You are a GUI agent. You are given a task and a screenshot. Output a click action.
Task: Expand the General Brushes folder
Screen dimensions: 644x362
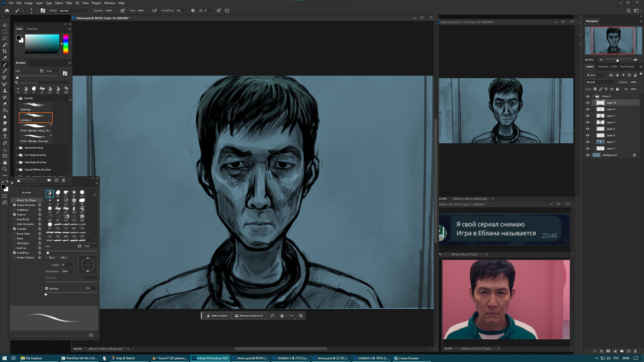point(17,148)
